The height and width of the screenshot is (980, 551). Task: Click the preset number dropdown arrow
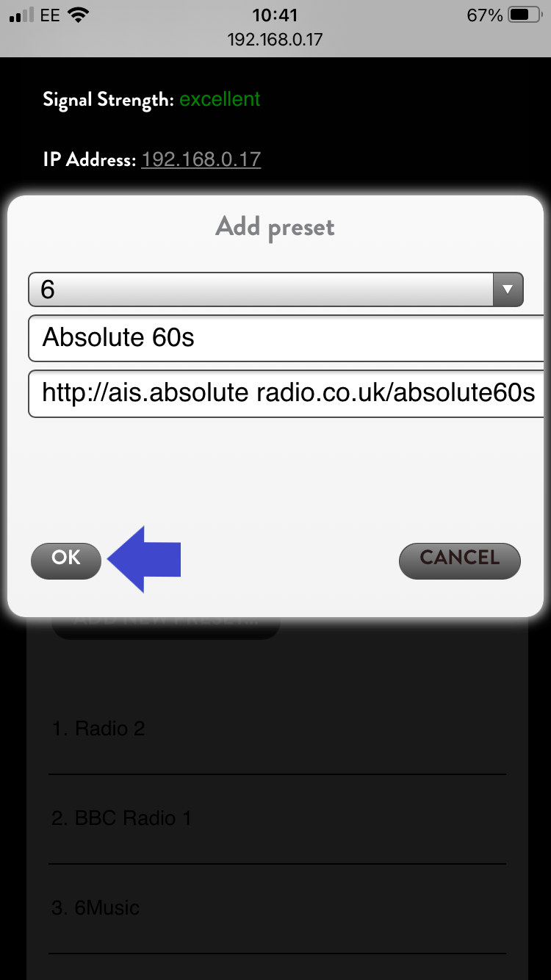coord(507,289)
